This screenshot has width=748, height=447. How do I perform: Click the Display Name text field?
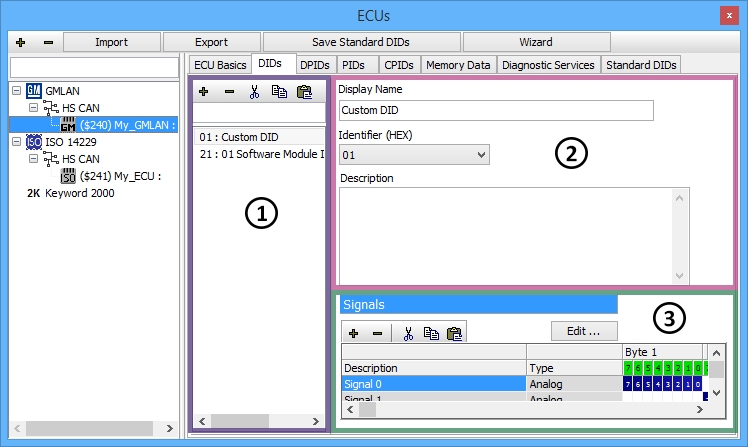pos(496,110)
